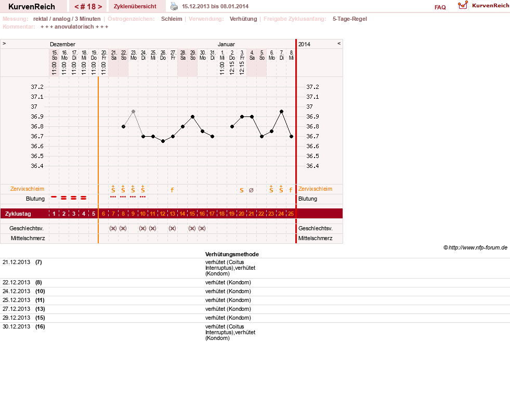This screenshot has height=420, width=510.
Task: Click date header 1. Mi in January
Action: click(222, 55)
